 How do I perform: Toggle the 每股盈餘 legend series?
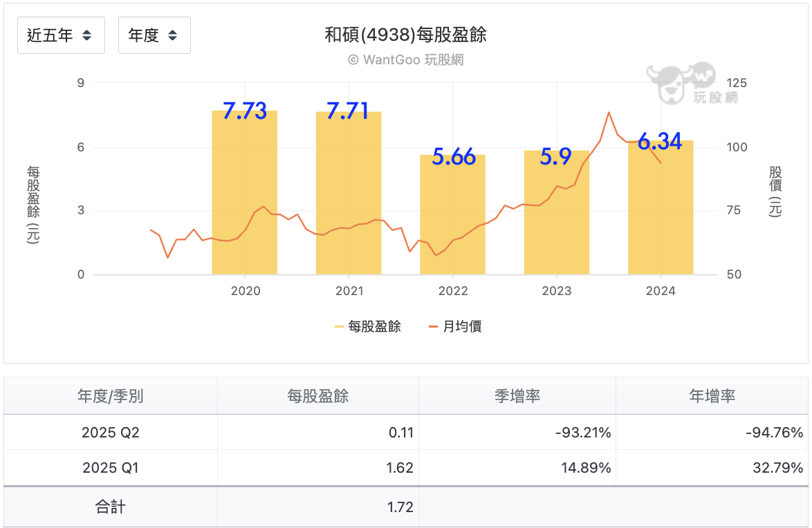pyautogui.click(x=368, y=327)
